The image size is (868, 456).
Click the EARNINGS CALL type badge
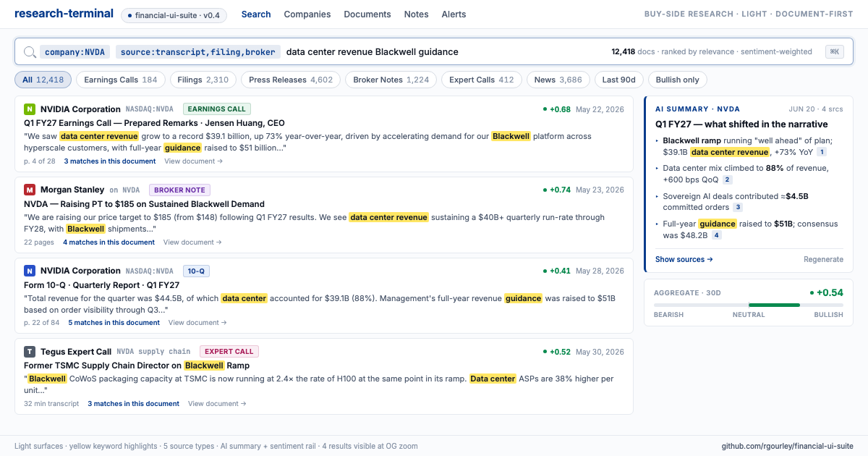[x=216, y=109]
